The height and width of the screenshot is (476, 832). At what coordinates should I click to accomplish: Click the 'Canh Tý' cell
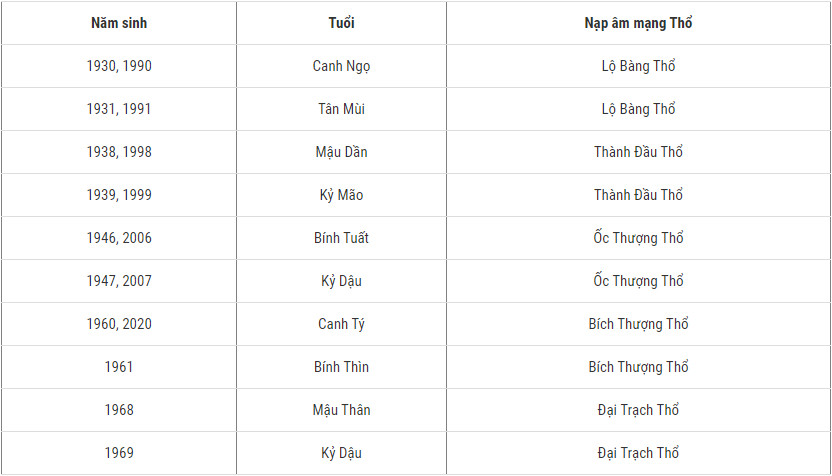coord(341,324)
